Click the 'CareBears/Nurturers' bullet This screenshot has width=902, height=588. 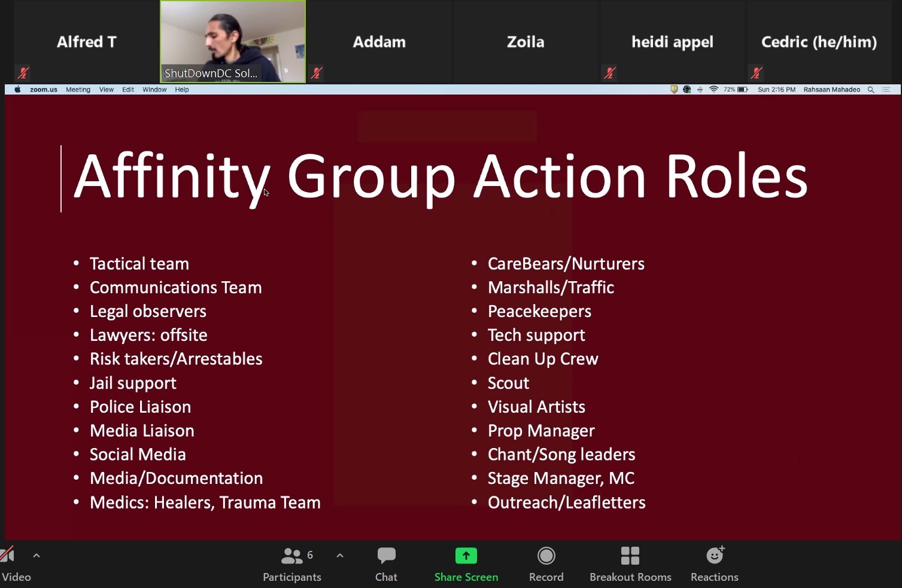click(566, 264)
